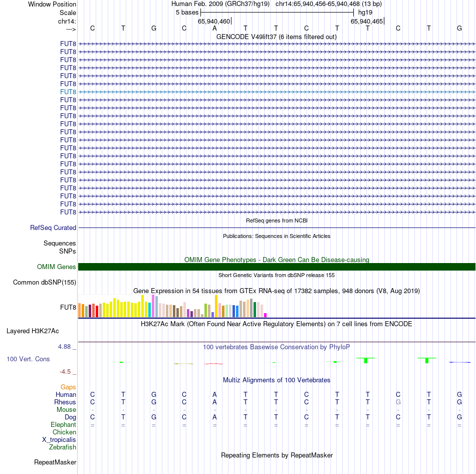This screenshot has height=474, width=476.
Task: Click the Scale label on the left
Action: point(68,13)
